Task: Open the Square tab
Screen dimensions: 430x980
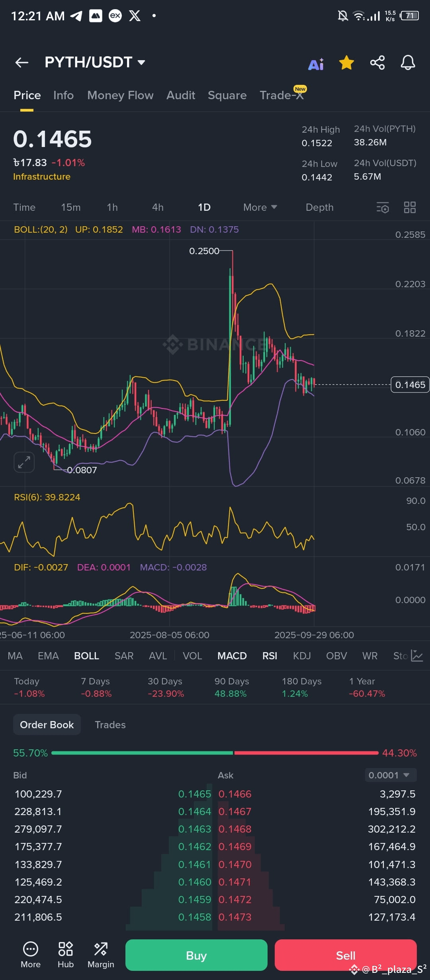Action: 227,95
